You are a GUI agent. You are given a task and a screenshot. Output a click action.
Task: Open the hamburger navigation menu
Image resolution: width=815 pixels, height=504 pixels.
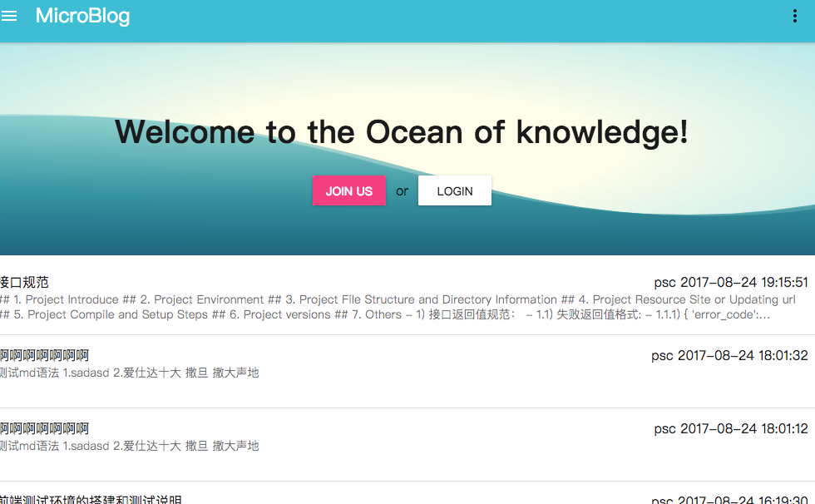click(9, 17)
